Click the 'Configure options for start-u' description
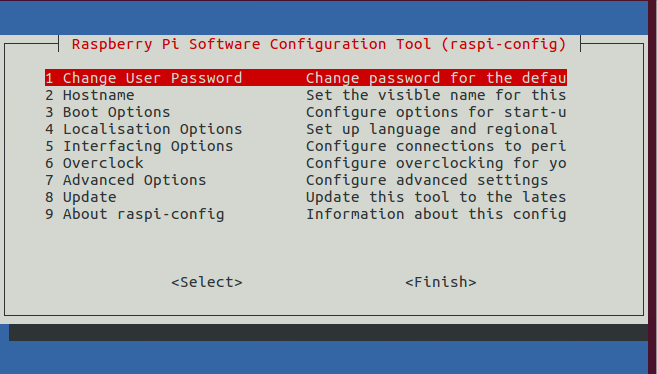This screenshot has width=657, height=374. [436, 112]
